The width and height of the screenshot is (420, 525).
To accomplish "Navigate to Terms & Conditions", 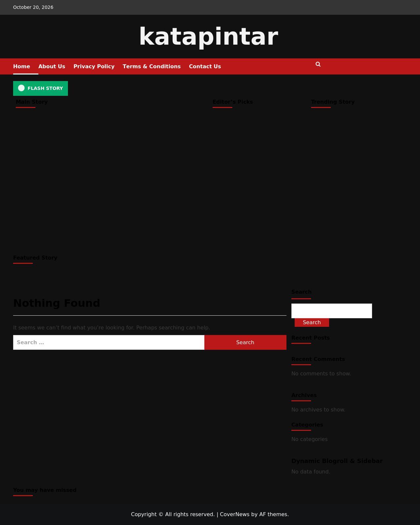I will [x=152, y=66].
